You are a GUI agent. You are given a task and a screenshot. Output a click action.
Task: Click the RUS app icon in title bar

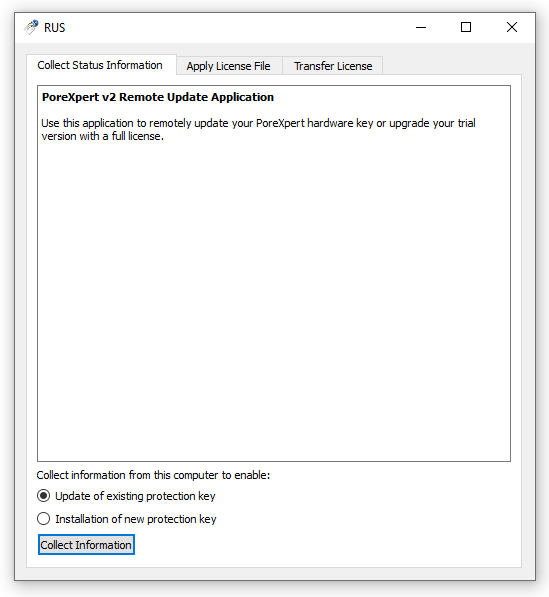[x=31, y=27]
